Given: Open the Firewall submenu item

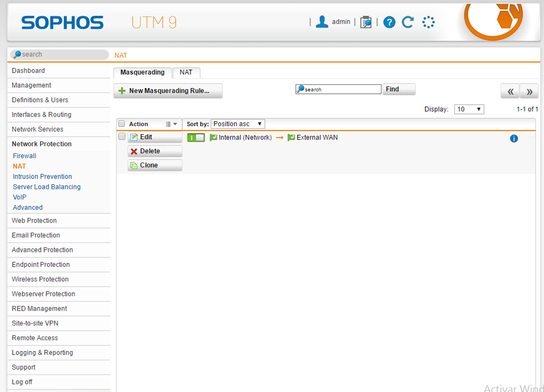Looking at the screenshot, I should pyautogui.click(x=24, y=156).
